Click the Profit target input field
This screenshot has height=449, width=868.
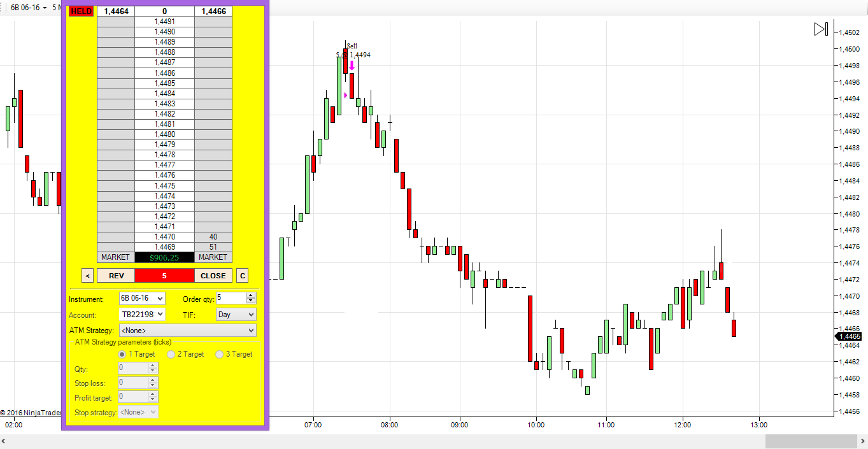(x=133, y=397)
